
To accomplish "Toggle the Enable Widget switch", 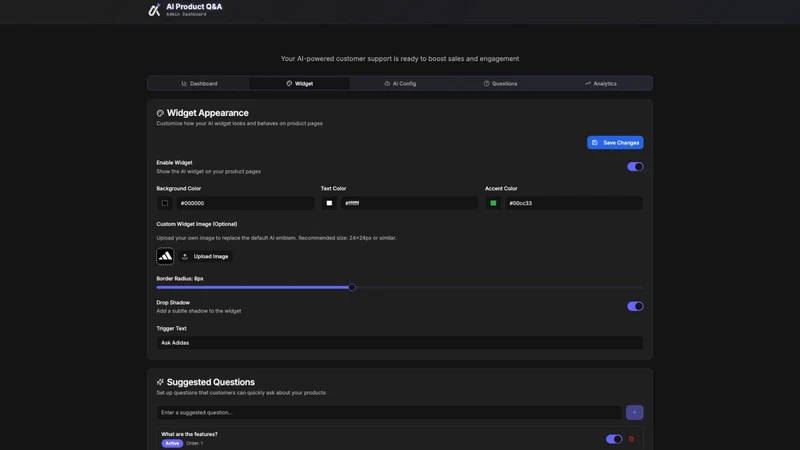I will pos(635,167).
